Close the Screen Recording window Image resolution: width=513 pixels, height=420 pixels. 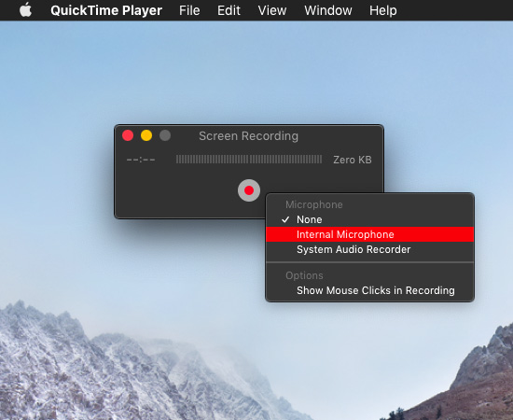[128, 135]
